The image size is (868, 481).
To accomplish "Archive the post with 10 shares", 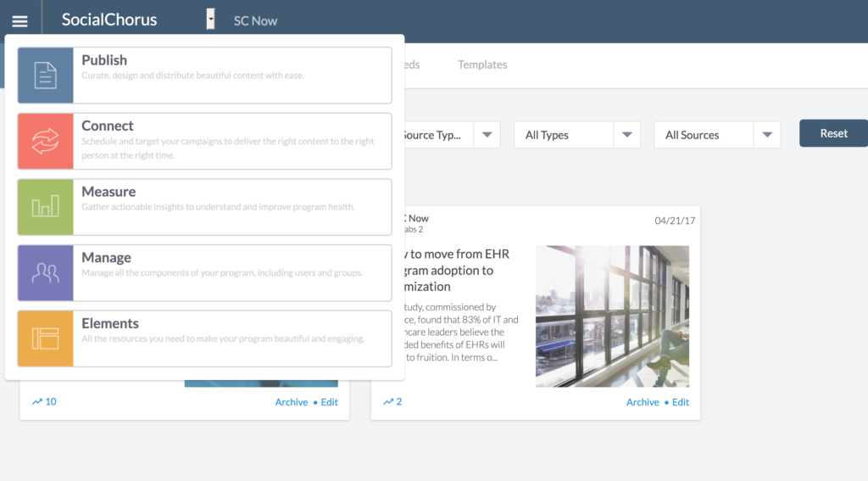I will tap(292, 402).
